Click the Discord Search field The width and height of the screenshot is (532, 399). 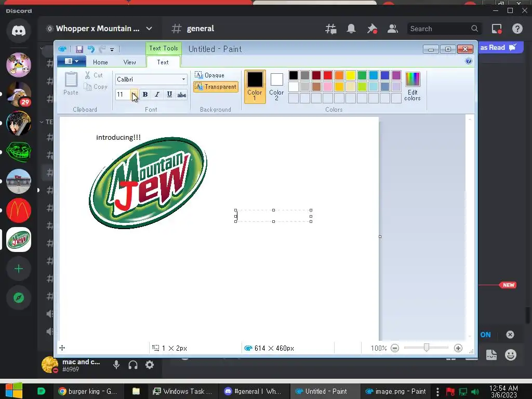click(444, 29)
